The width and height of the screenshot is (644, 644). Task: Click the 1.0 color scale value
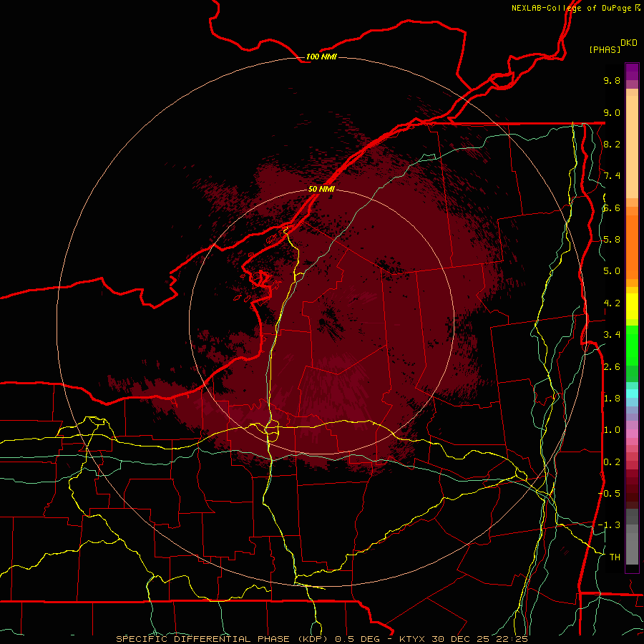tap(612, 430)
